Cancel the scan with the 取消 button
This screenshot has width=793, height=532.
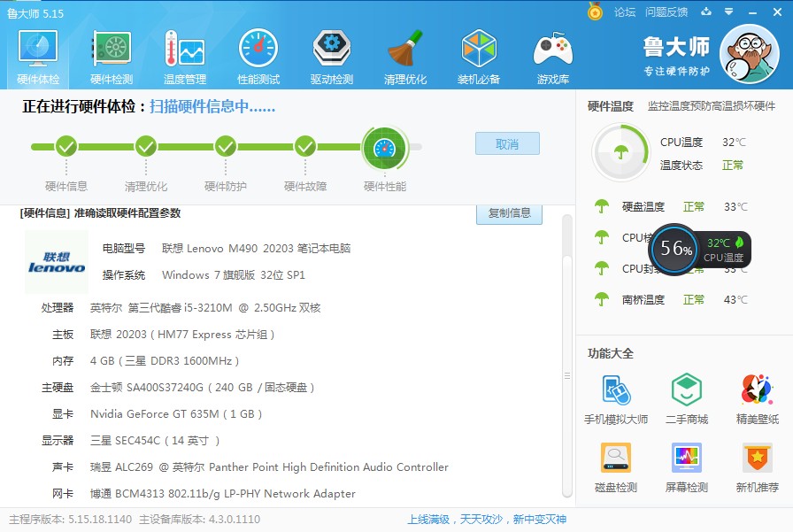click(507, 144)
